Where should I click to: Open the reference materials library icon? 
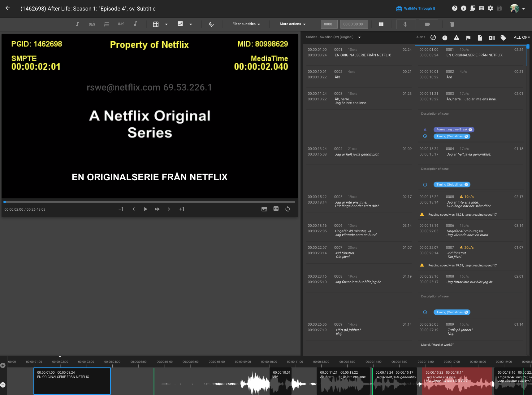click(x=472, y=8)
